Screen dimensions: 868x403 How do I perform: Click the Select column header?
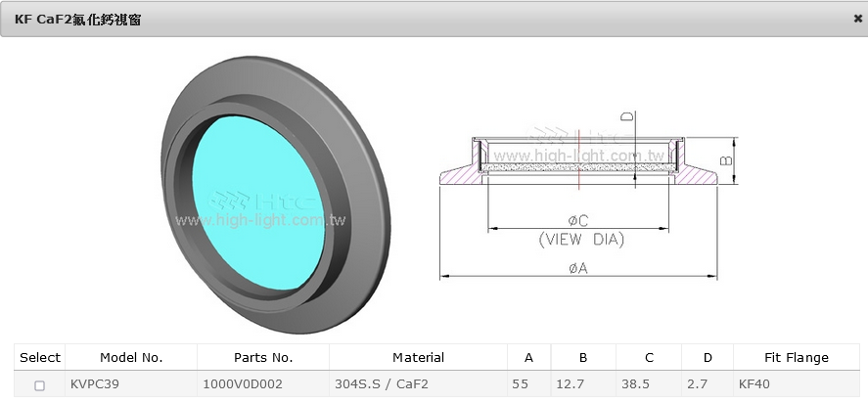pyautogui.click(x=39, y=358)
